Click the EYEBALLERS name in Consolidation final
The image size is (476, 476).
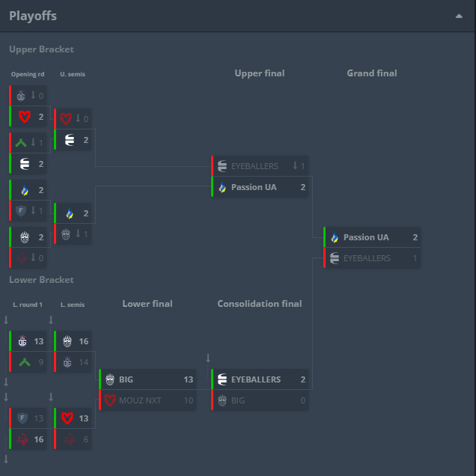click(x=256, y=379)
